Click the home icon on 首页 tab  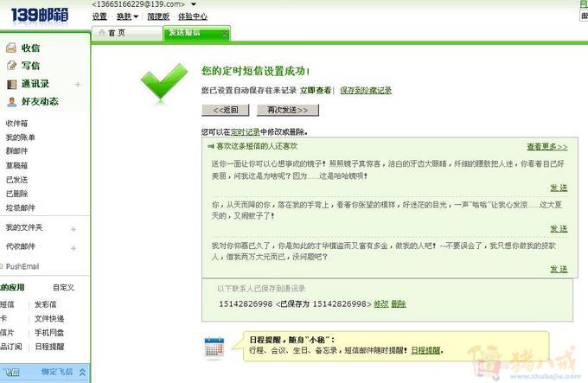coord(102,33)
